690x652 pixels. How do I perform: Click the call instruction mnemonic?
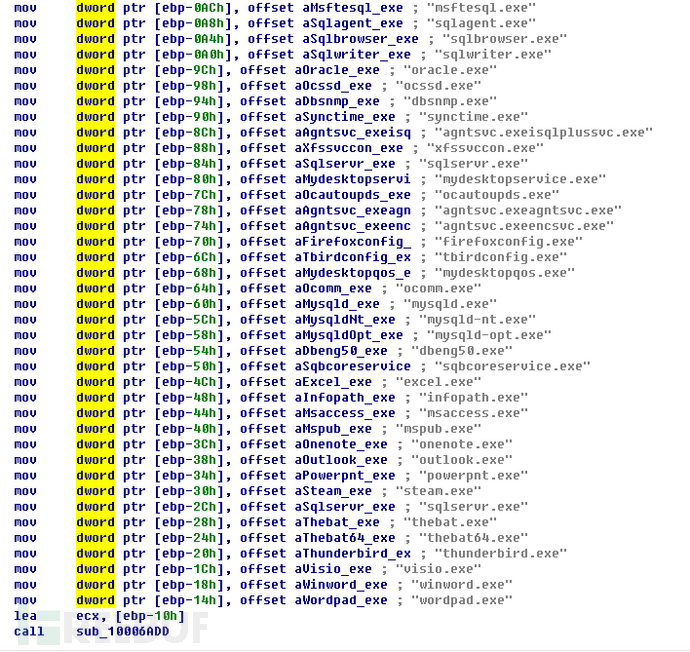[29, 632]
